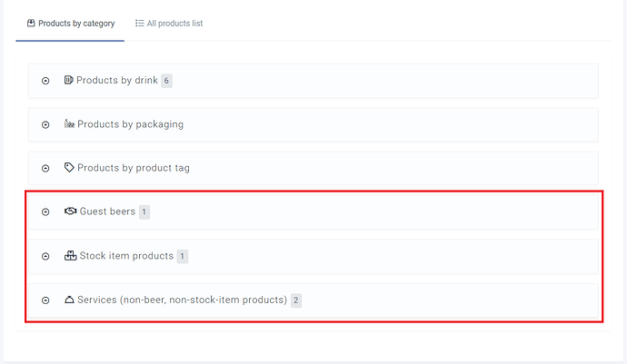
Task: Click the beer glass icon beside Products by drink
Action: point(69,80)
